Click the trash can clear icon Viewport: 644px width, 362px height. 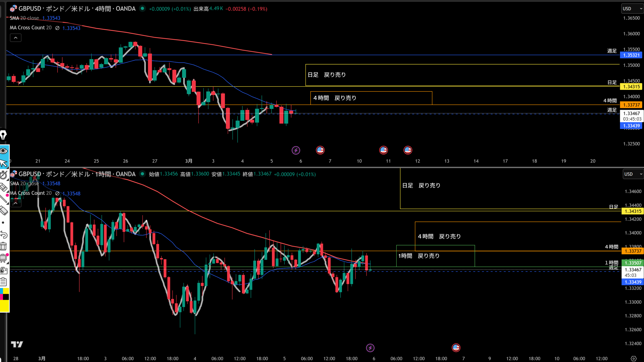[x=3, y=246]
